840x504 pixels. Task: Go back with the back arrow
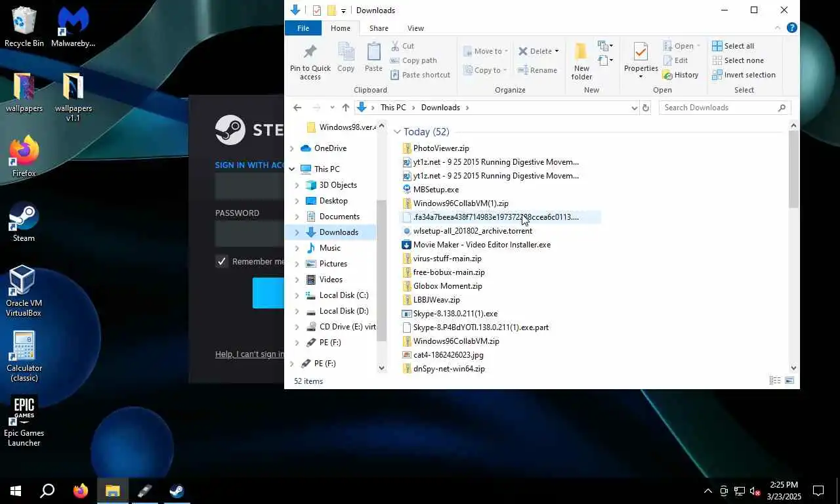pyautogui.click(x=297, y=108)
